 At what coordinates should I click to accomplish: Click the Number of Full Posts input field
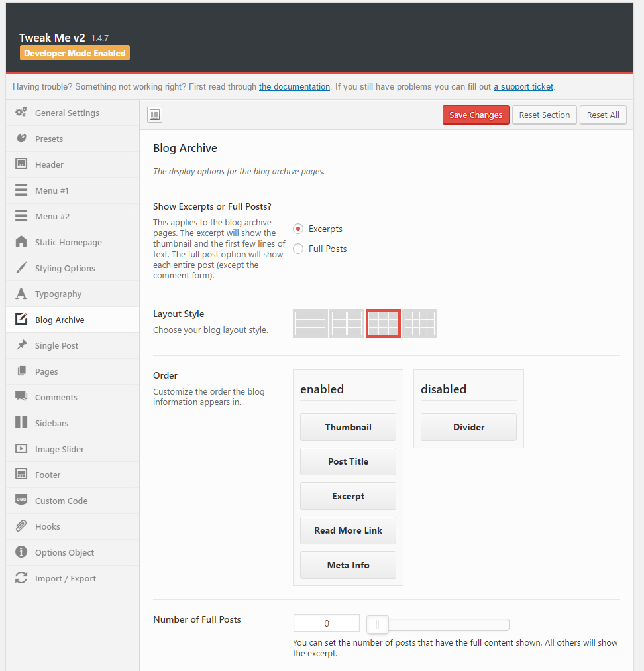[x=327, y=623]
